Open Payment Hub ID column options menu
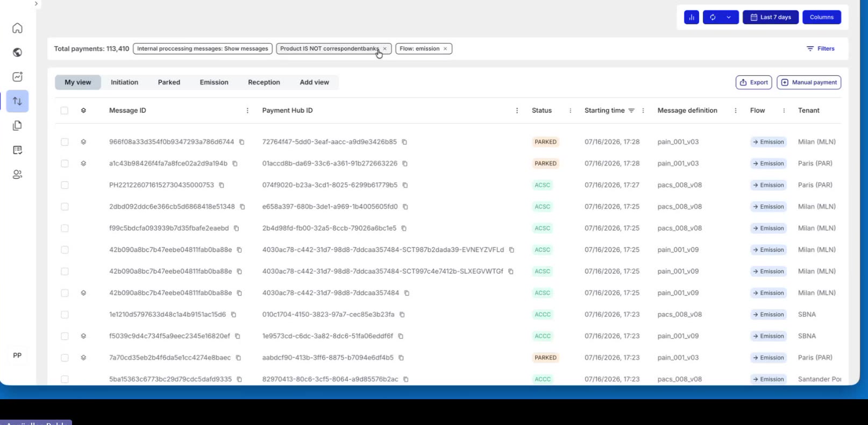The height and width of the screenshot is (425, 868). click(517, 110)
